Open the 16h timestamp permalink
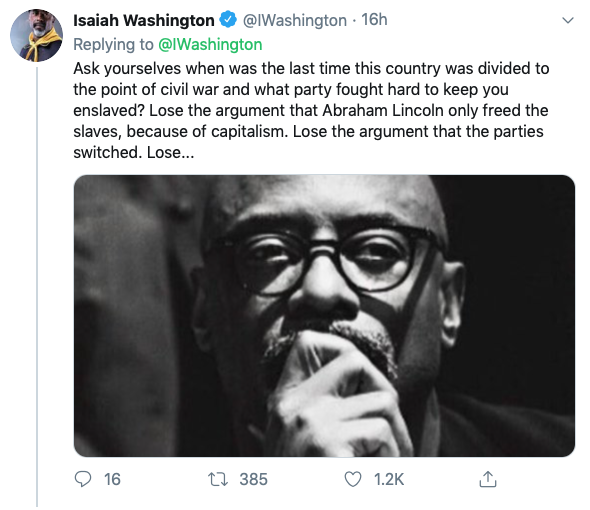The height and width of the screenshot is (510, 590). click(x=374, y=20)
